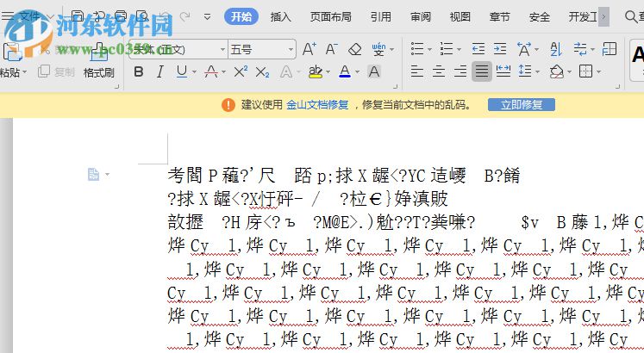Apply text effects A icon
The width and height of the screenshot is (644, 353).
[286, 72]
